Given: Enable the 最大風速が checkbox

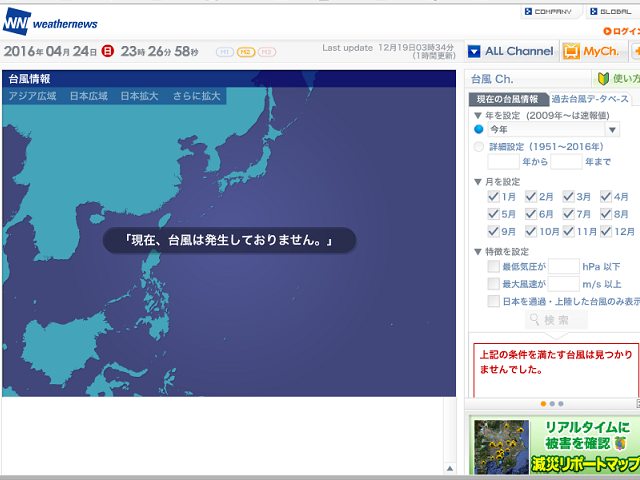Looking at the screenshot, I should (493, 284).
